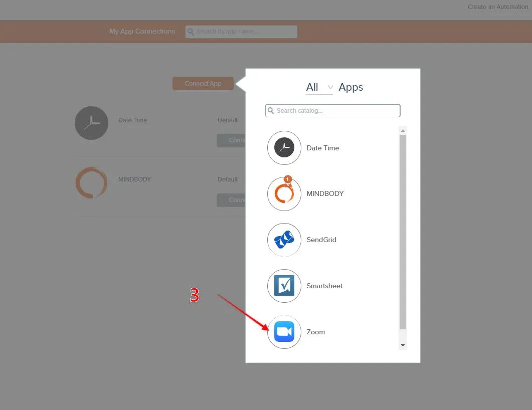Click the Date Time label in catalog

tap(323, 148)
